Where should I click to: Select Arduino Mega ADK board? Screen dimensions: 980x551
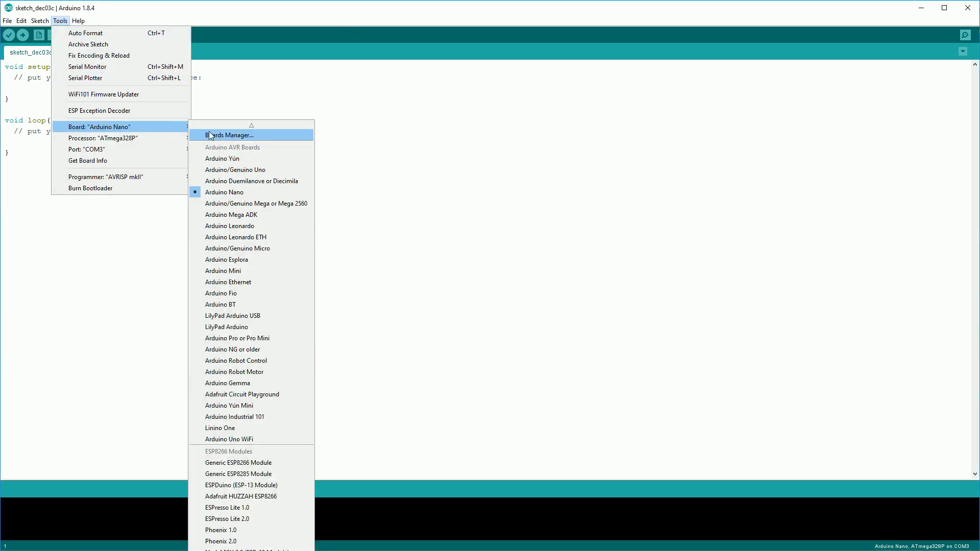click(231, 214)
